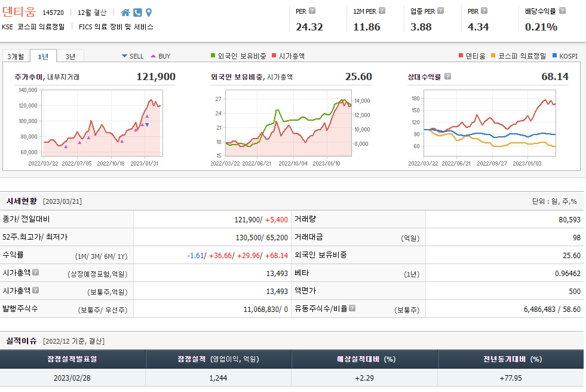Click the 발행주식수 value 11,068,830/ 0
This screenshot has height=392, width=586.
click(266, 310)
